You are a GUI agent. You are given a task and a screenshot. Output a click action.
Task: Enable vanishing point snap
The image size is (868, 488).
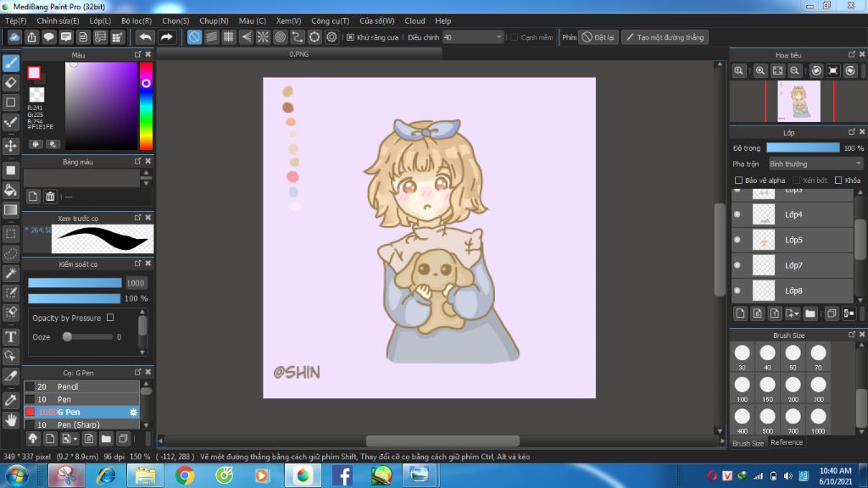(246, 37)
